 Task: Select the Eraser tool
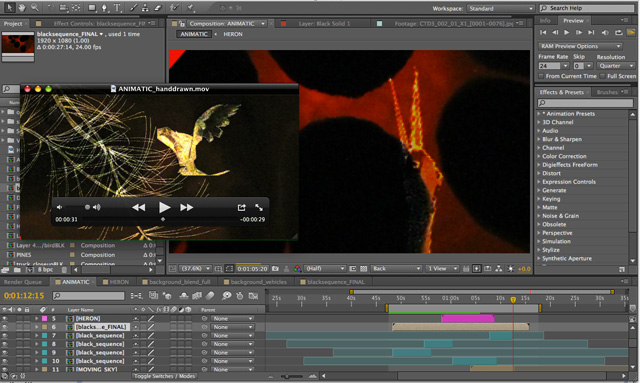[x=158, y=7]
